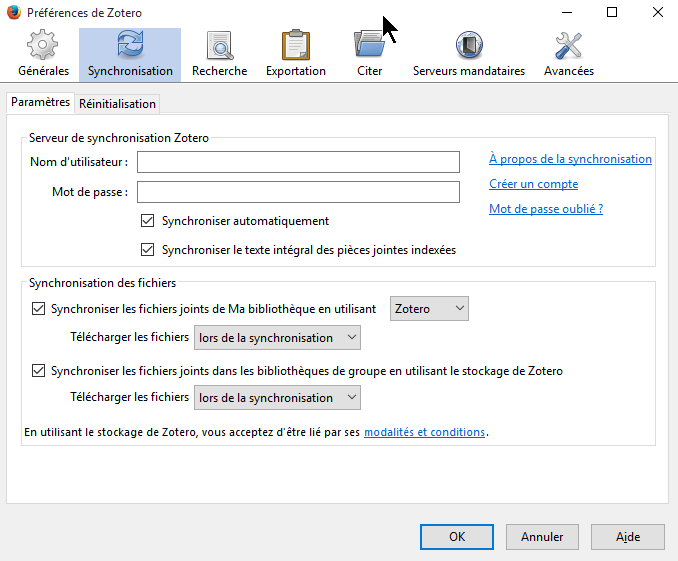Switch to the Paramètres tab
Image resolution: width=678 pixels, height=561 pixels.
pyautogui.click(x=40, y=103)
